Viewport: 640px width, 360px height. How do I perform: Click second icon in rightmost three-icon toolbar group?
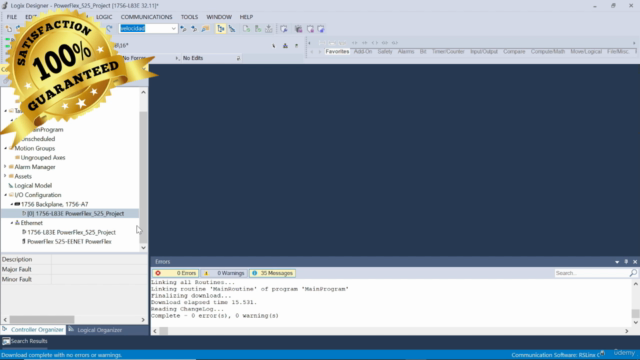310,29
